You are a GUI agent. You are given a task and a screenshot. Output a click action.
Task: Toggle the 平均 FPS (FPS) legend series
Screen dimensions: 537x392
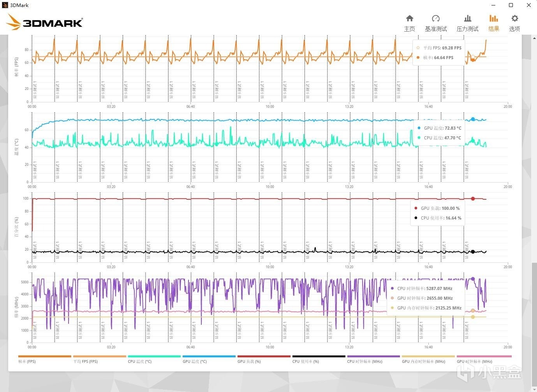[x=100, y=359]
